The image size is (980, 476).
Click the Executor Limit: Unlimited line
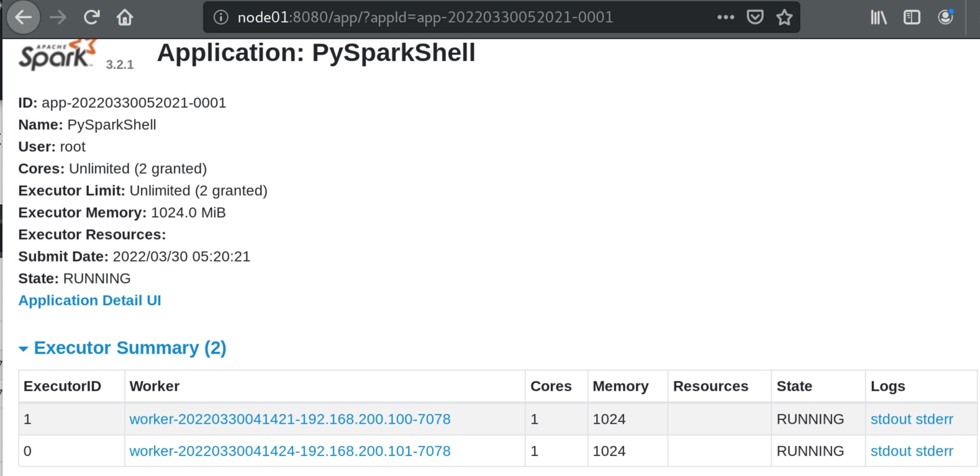(x=143, y=191)
